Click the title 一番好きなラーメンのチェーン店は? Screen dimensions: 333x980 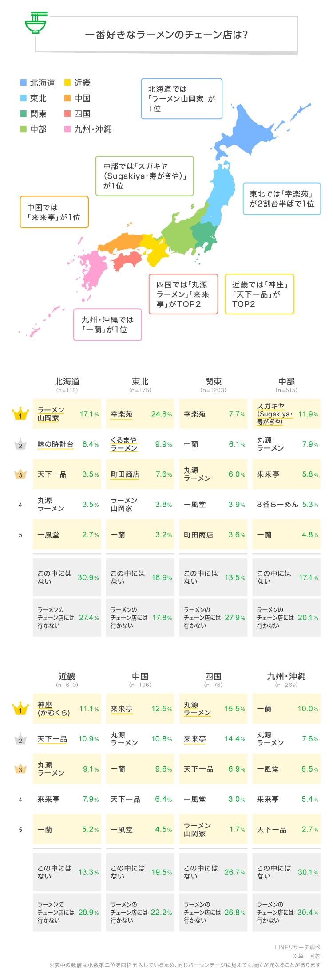coord(166,35)
